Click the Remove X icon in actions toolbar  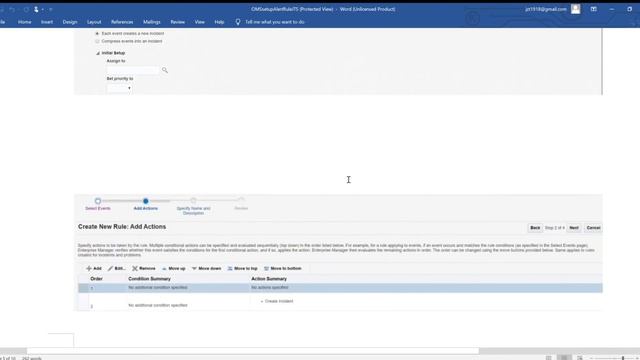click(135, 269)
